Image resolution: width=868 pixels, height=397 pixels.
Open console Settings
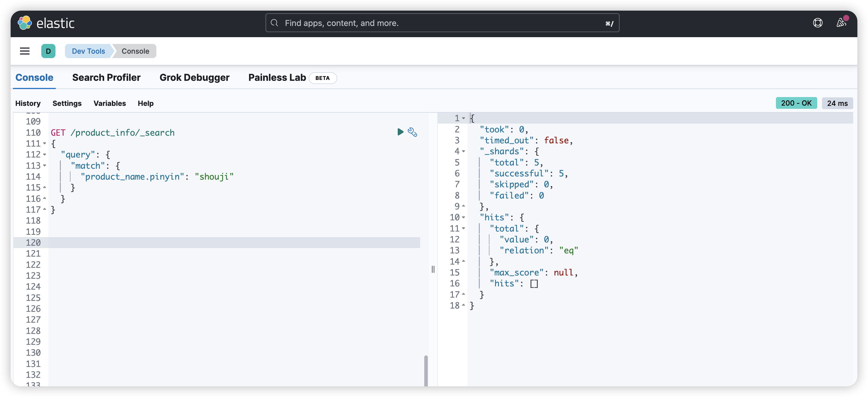pos(67,103)
